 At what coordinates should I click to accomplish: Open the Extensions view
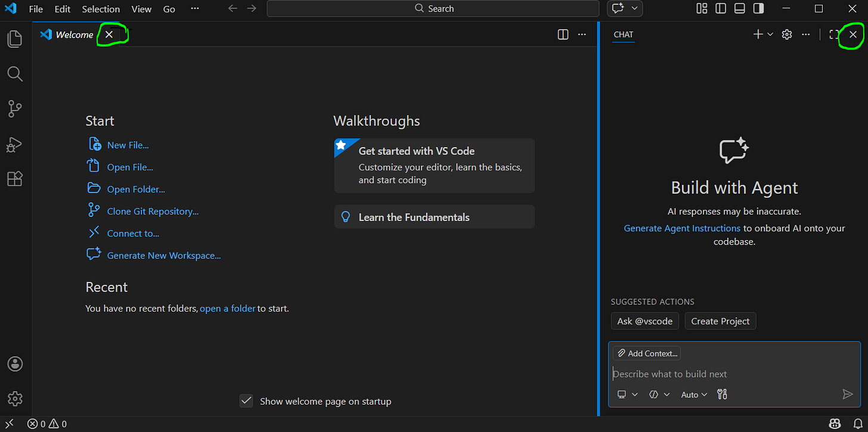click(x=15, y=179)
